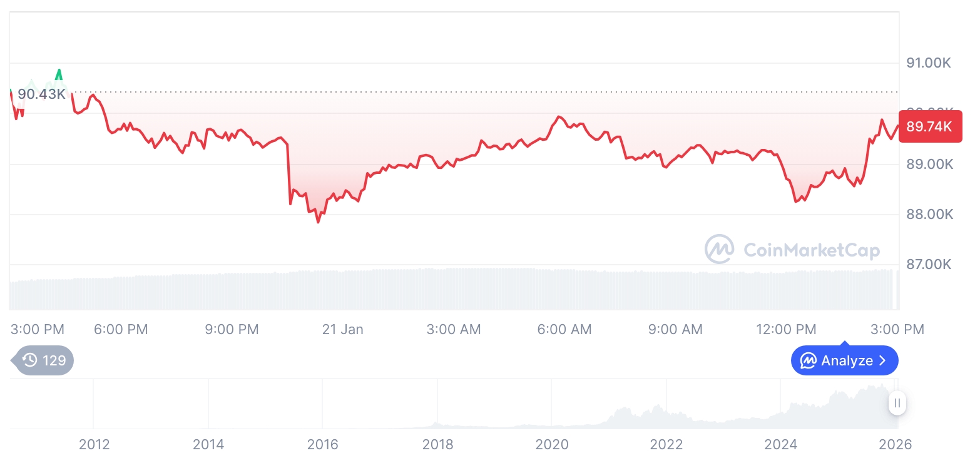Screen dimensions: 980x458
Task: Select 2018 on the overview timeline
Action: pos(437,444)
